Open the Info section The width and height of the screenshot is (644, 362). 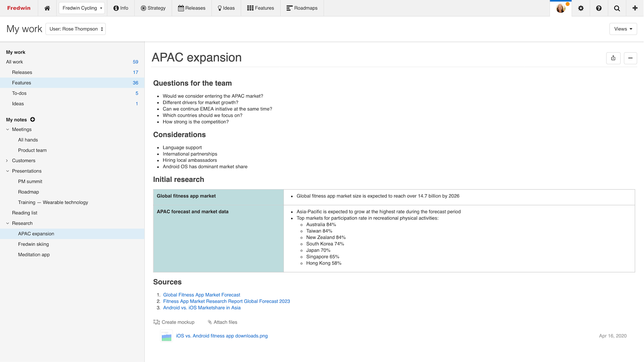[121, 8]
